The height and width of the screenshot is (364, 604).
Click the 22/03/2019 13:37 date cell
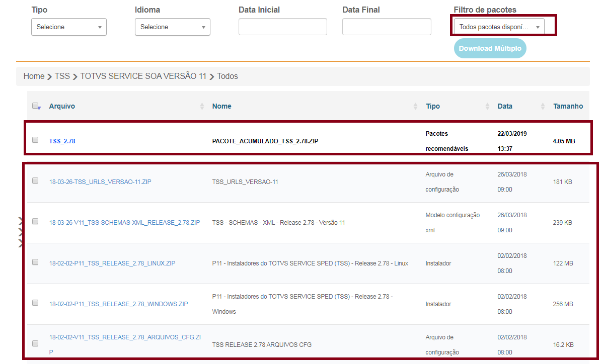click(x=512, y=141)
